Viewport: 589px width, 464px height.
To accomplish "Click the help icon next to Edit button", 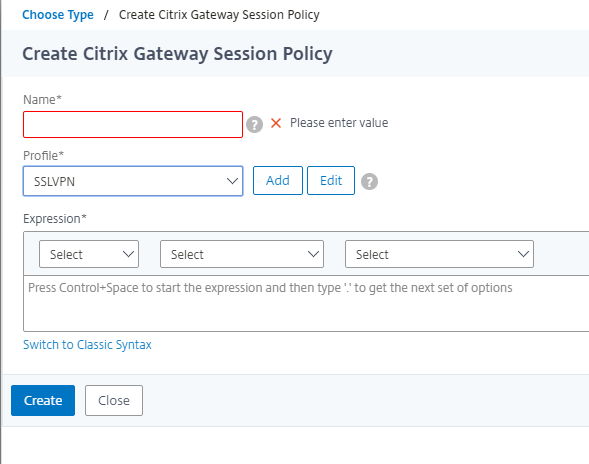I will tap(369, 181).
